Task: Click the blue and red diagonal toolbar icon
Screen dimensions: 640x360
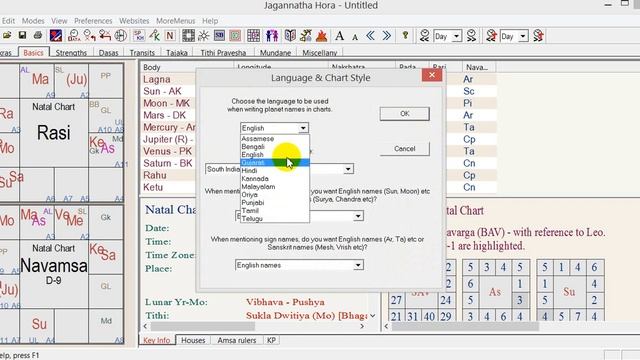Action: (56, 36)
